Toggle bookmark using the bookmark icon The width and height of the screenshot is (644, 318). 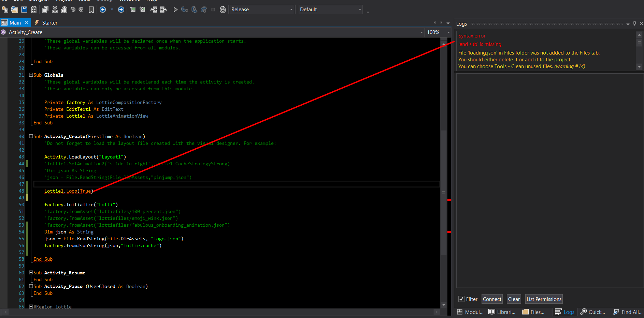pyautogui.click(x=91, y=10)
